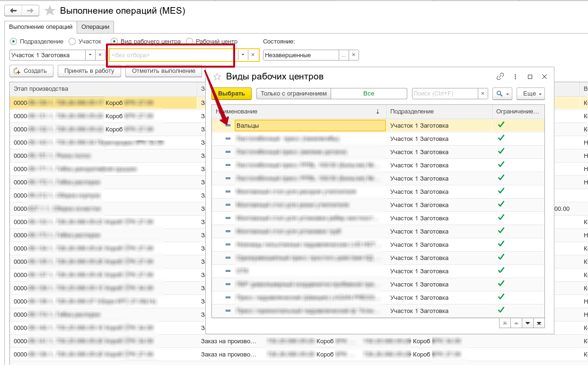
Task: Select the Участок radio button
Action: pos(72,42)
